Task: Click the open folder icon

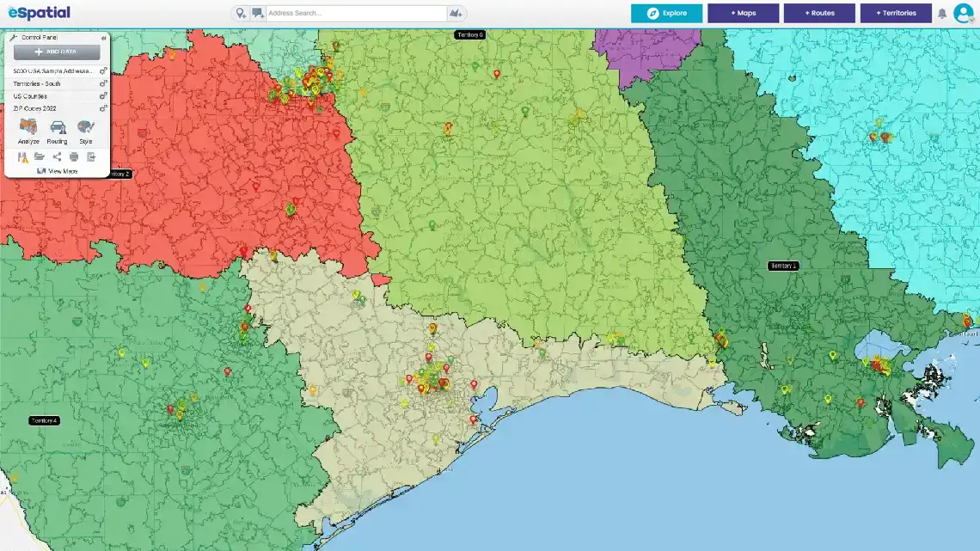Action: (40, 156)
